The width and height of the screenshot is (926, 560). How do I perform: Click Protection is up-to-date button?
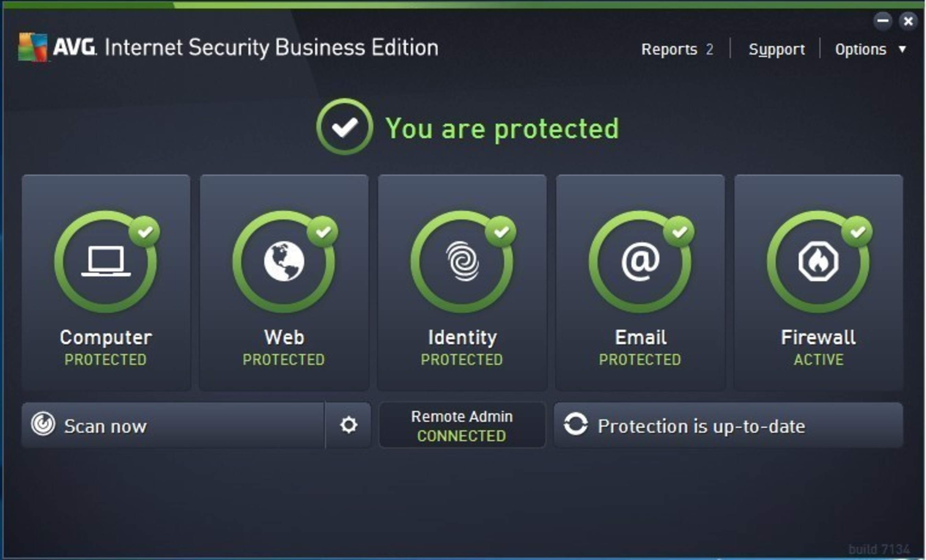click(x=728, y=425)
